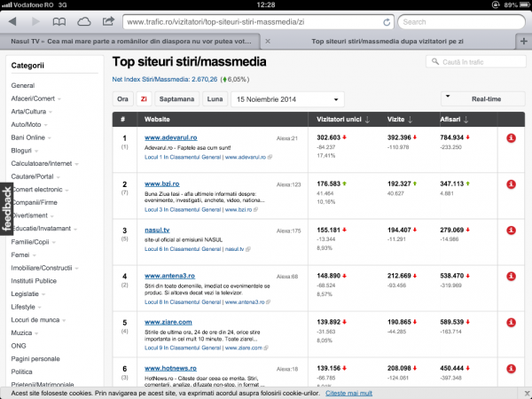Viewport: 532px width, 399px height.
Task: Tap the Safari back arrow
Action: (15, 20)
